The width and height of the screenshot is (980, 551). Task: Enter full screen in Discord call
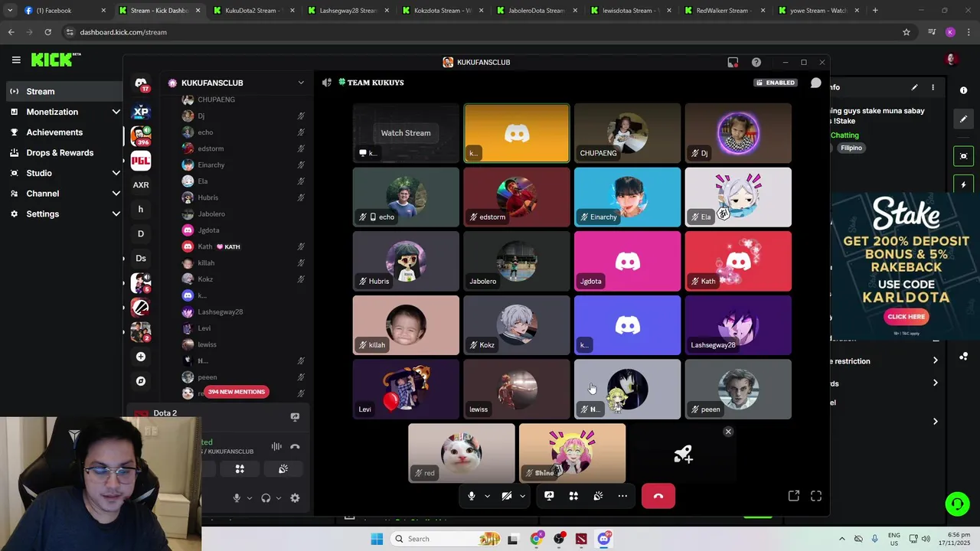tap(816, 496)
